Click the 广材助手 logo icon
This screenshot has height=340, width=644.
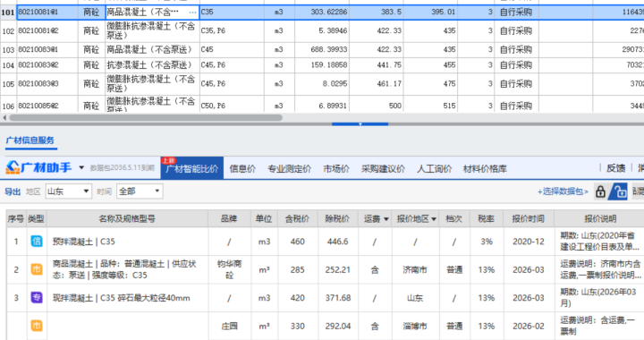[x=13, y=167]
